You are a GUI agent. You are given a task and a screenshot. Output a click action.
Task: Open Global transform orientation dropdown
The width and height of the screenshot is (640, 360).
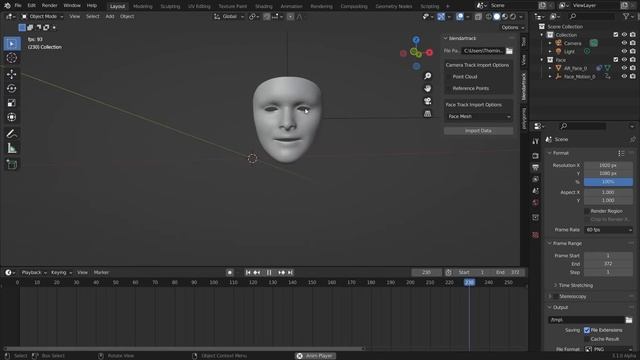coord(229,17)
